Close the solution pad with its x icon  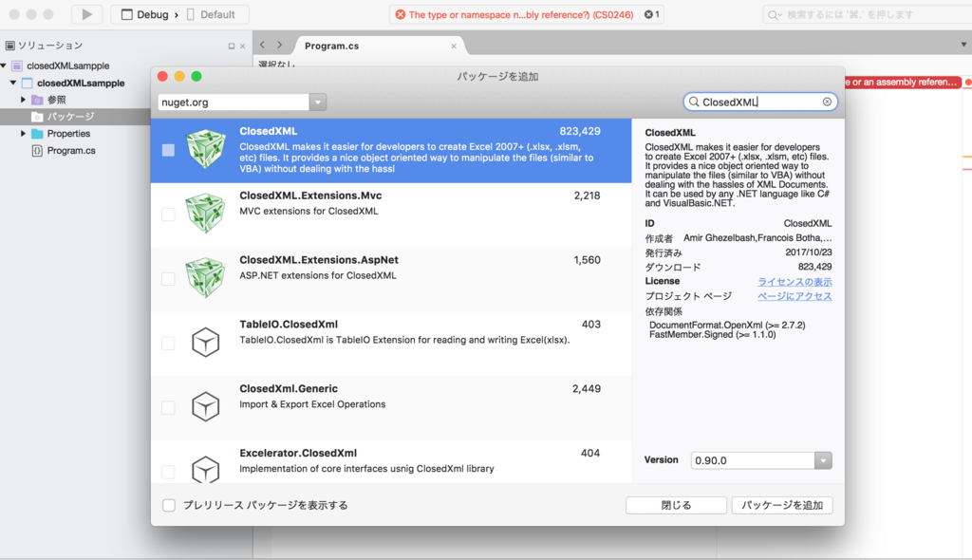(242, 46)
